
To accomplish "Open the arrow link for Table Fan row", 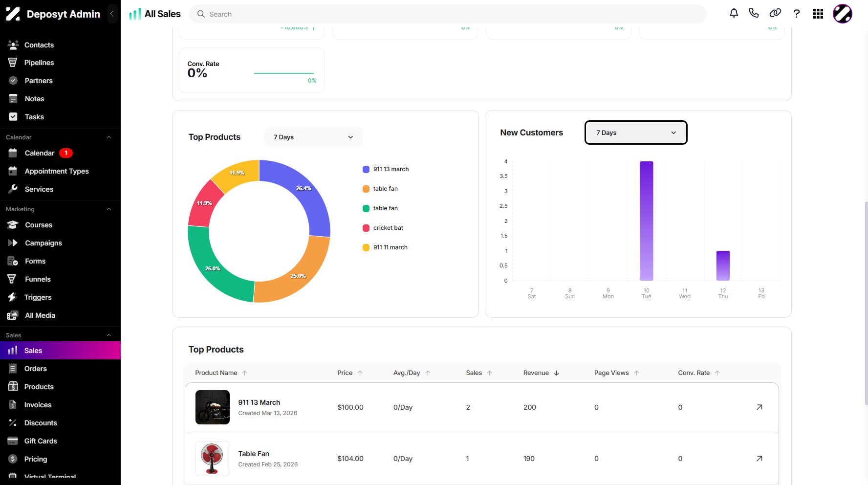I will (x=759, y=459).
